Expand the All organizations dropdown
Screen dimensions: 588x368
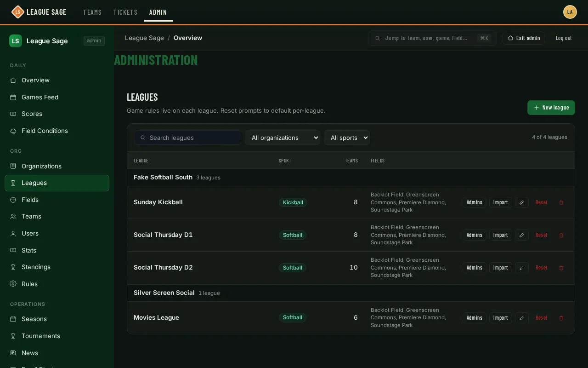[283, 138]
